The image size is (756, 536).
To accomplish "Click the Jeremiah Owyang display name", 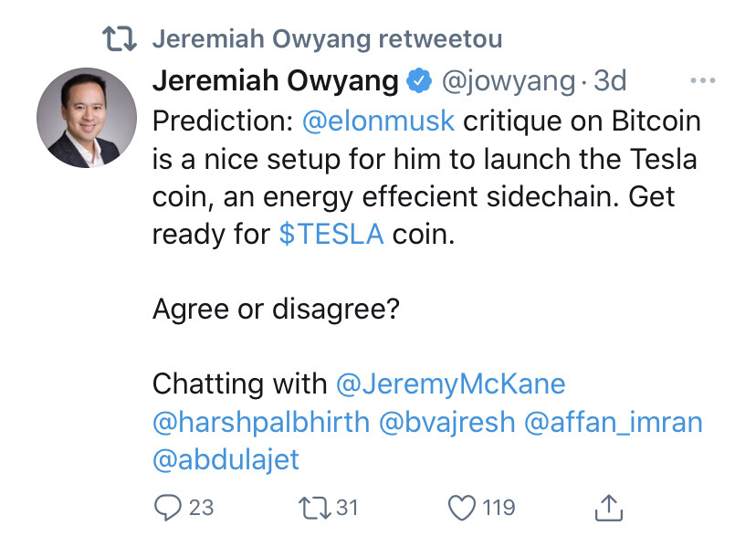I will tap(276, 81).
